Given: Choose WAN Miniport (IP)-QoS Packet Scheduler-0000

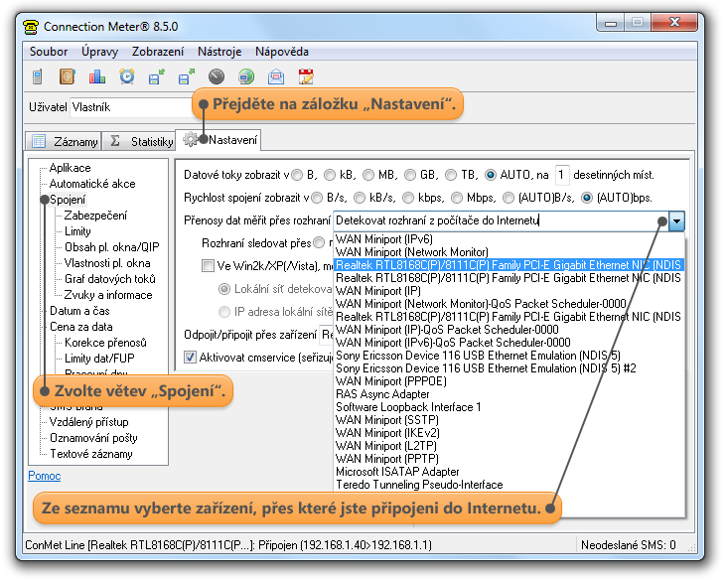Looking at the screenshot, I should pos(510,330).
